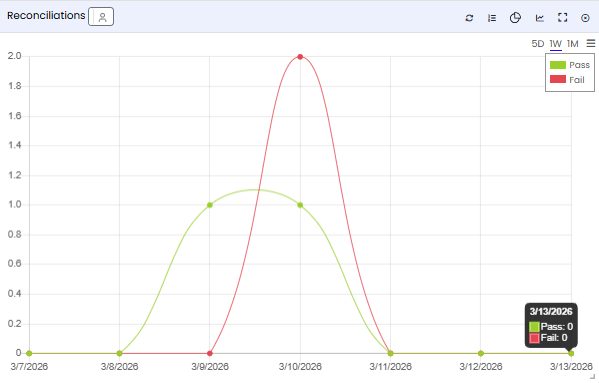Click the user filter icon beside Reconciliations
Screen dimensions: 599x383
click(x=101, y=17)
